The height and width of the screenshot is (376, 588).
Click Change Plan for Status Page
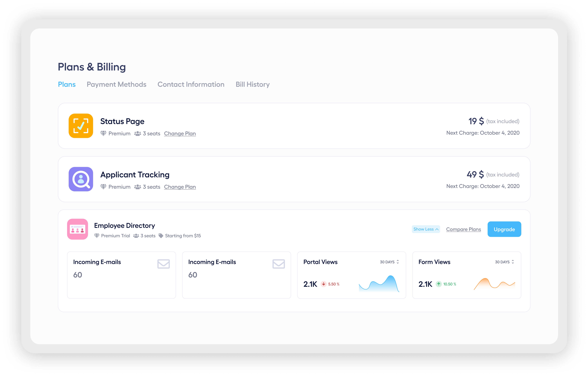180,134
